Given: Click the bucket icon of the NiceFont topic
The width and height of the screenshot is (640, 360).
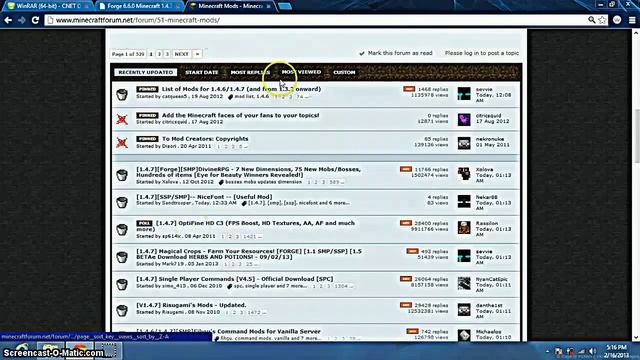Looking at the screenshot, I should coord(122,202).
